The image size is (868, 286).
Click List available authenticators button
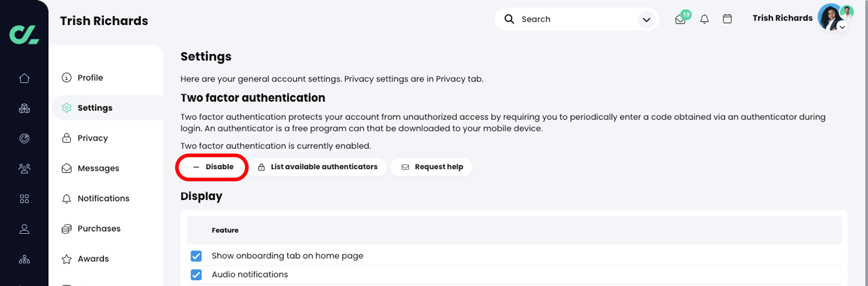coord(317,167)
